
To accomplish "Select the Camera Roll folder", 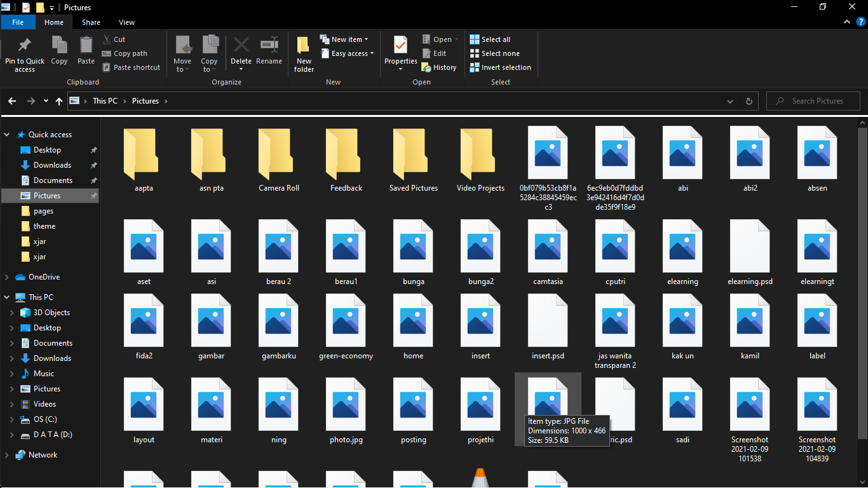I will (279, 159).
